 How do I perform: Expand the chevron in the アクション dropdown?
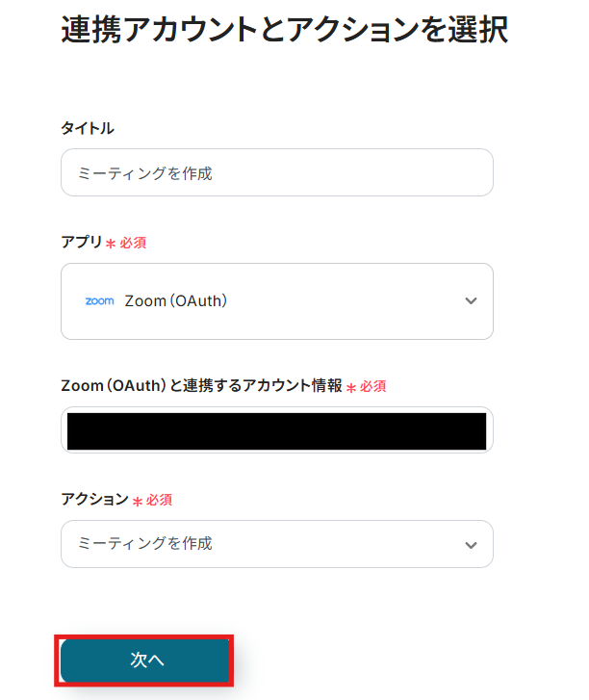pyautogui.click(x=471, y=545)
